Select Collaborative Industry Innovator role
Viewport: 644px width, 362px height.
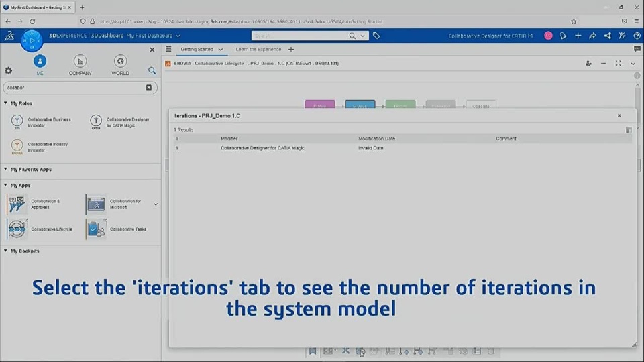[x=40, y=147]
